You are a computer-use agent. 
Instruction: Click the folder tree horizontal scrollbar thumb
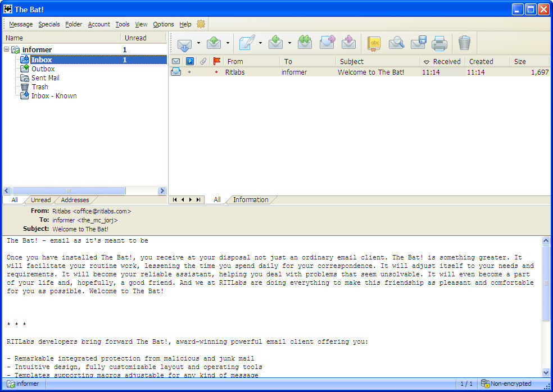[69, 191]
